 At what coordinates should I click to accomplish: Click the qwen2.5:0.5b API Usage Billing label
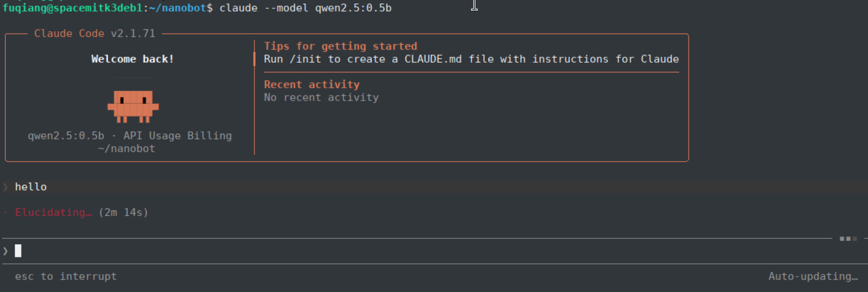point(130,136)
